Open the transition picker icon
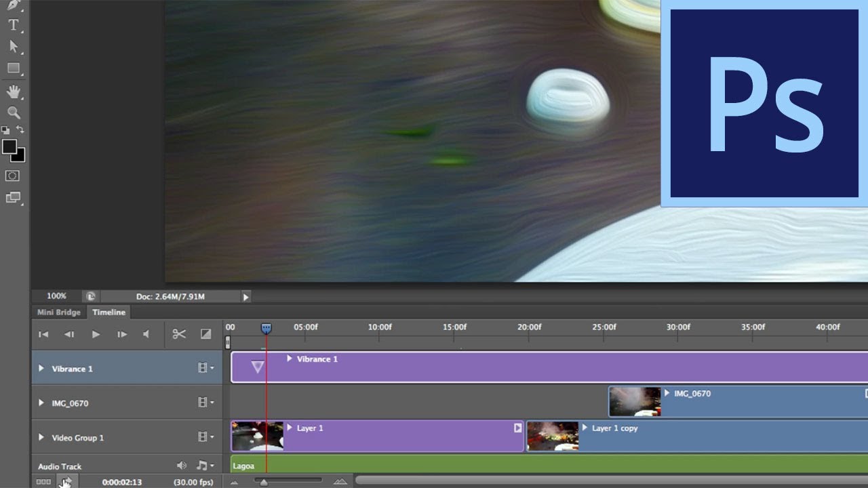868x488 pixels. [x=206, y=334]
